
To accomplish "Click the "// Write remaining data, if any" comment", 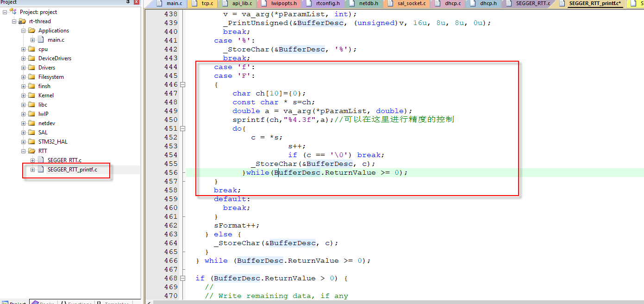I will pyautogui.click(x=276, y=296).
